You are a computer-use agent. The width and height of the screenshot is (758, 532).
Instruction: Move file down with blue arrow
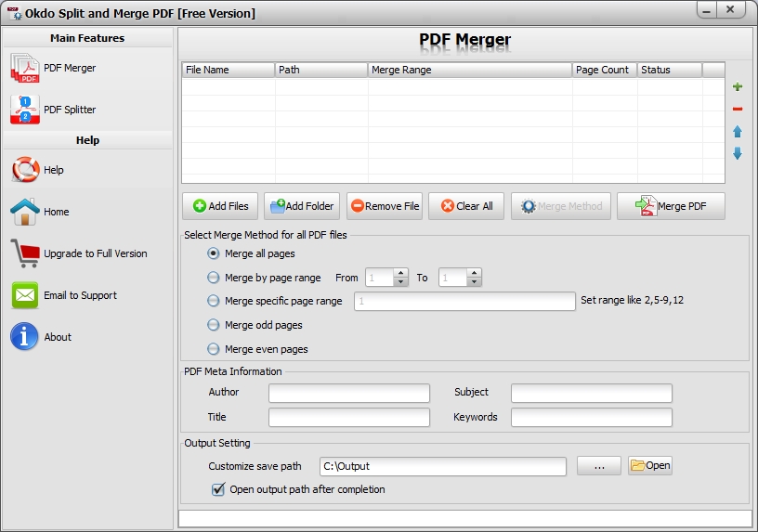pos(738,153)
